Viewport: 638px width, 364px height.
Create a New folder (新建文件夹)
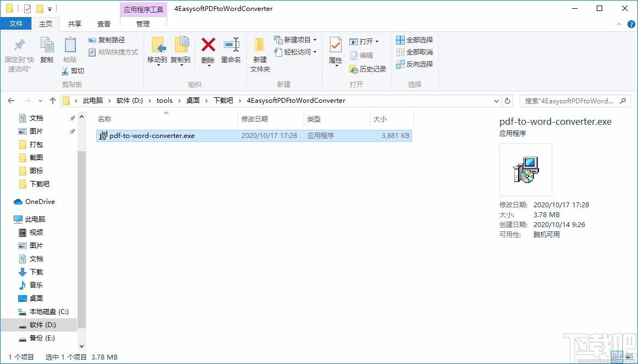(x=260, y=55)
